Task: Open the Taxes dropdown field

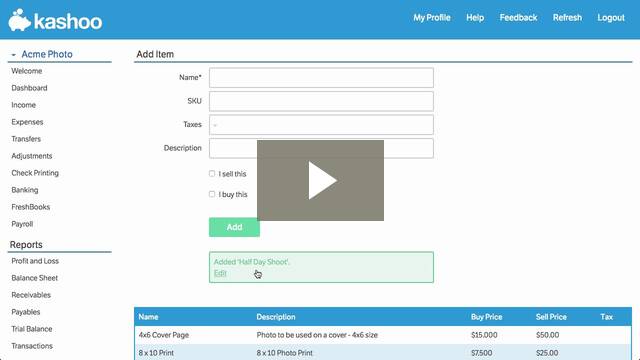Action: pyautogui.click(x=321, y=124)
